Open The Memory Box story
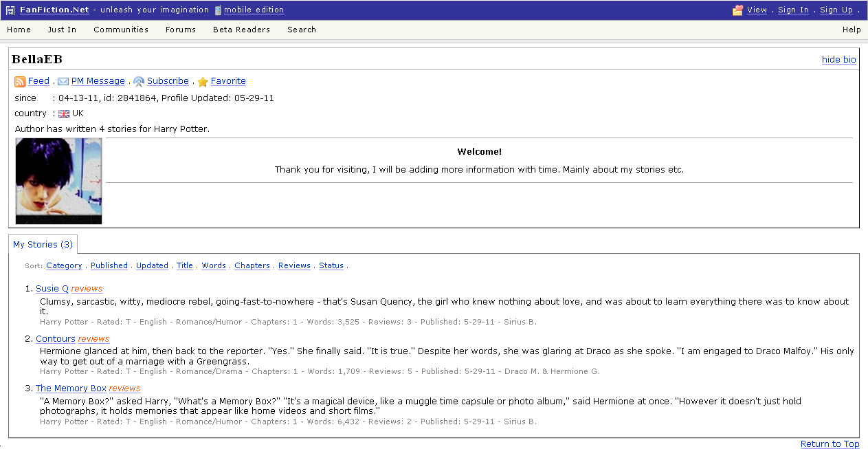The image size is (868, 449). [x=71, y=388]
